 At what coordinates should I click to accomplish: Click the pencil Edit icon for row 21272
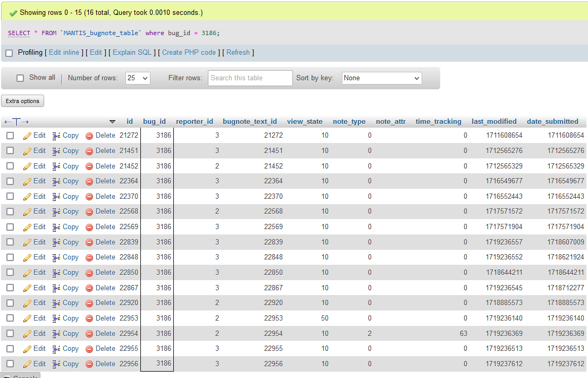[28, 136]
